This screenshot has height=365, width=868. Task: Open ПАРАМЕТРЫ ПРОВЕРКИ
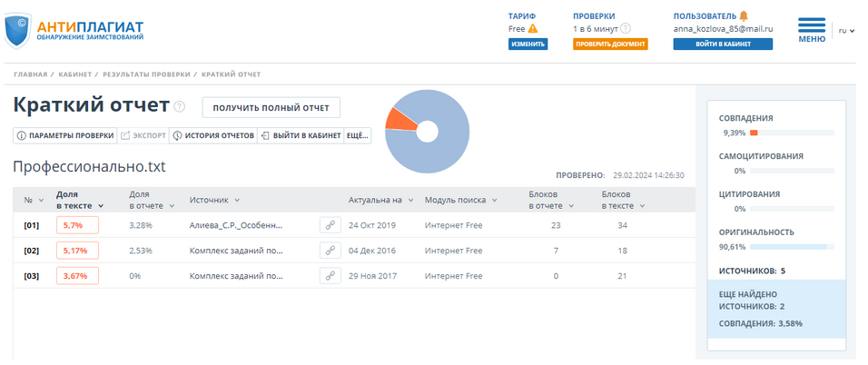65,135
